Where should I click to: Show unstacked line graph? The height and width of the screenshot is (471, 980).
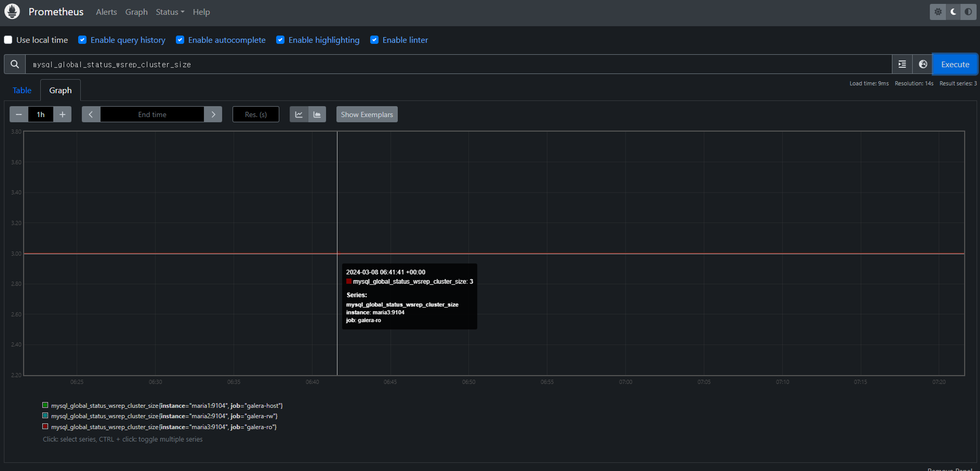coord(298,115)
